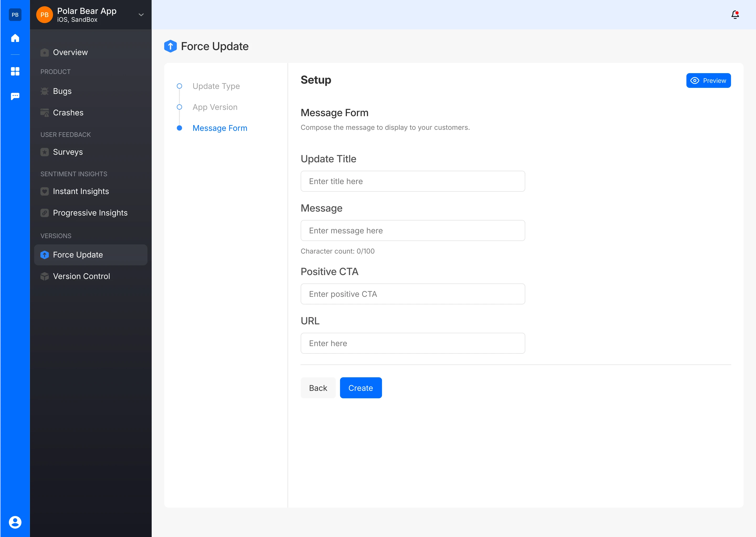Click the Force Update header icon
756x537 pixels.
[170, 46]
